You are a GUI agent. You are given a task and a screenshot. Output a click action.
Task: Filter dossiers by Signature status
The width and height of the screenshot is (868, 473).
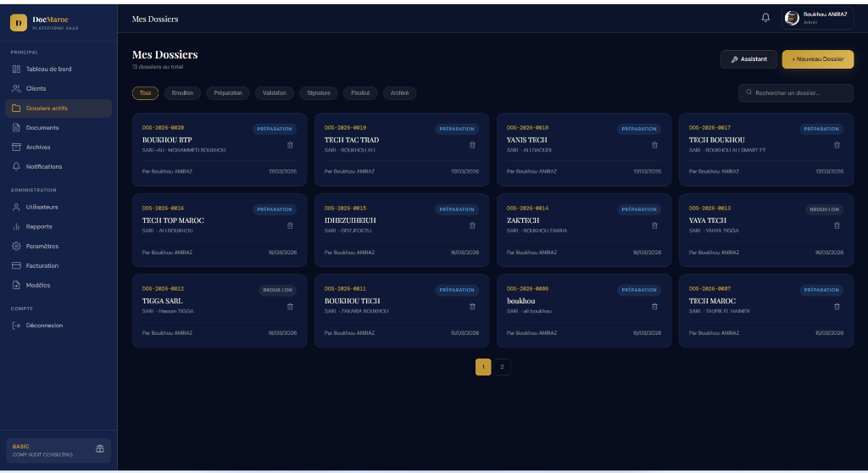pos(319,93)
